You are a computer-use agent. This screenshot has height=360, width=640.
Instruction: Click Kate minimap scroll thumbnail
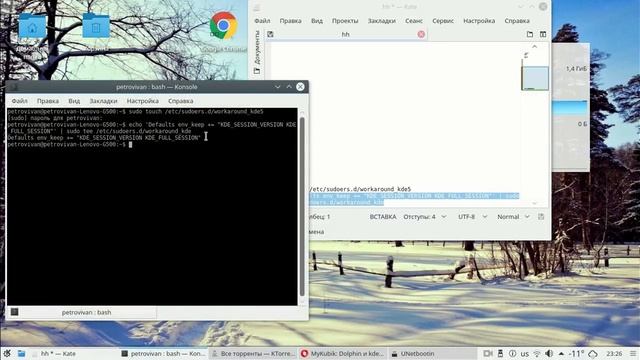[x=535, y=78]
